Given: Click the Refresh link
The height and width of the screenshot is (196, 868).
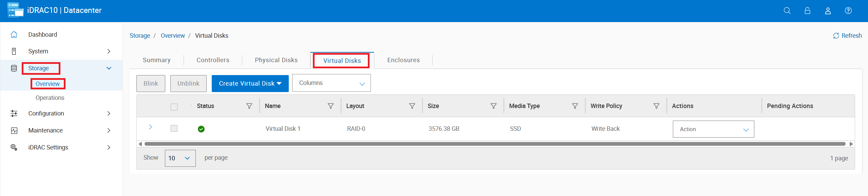Looking at the screenshot, I should click(x=847, y=36).
